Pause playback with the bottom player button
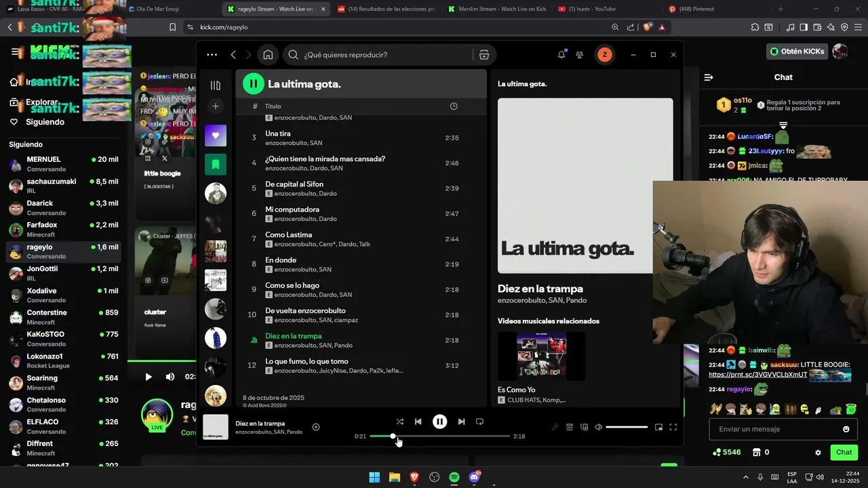868x488 pixels. [439, 422]
